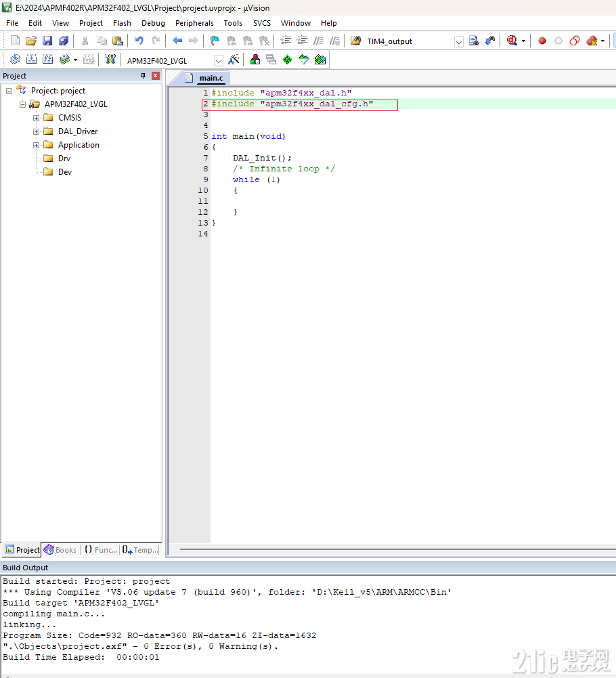Select Software Packs icon
This screenshot has width=616, height=678.
(304, 60)
